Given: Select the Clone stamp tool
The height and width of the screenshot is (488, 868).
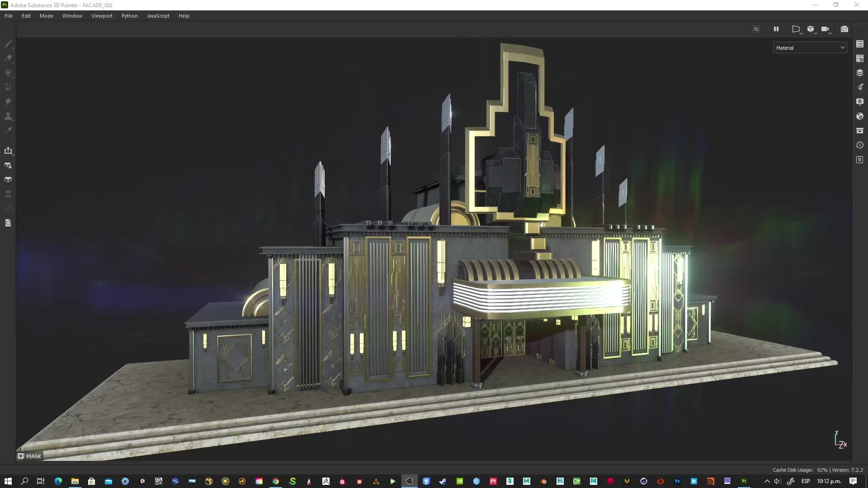Looking at the screenshot, I should 8,116.
